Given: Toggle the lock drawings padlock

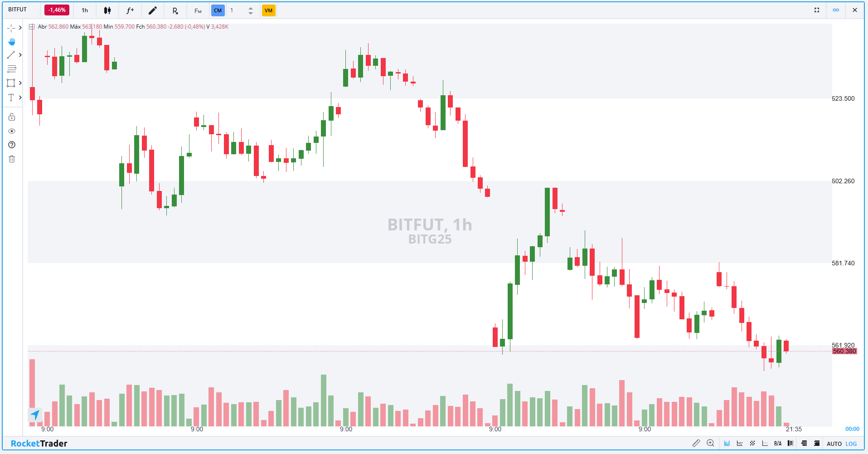Looking at the screenshot, I should click(x=12, y=117).
